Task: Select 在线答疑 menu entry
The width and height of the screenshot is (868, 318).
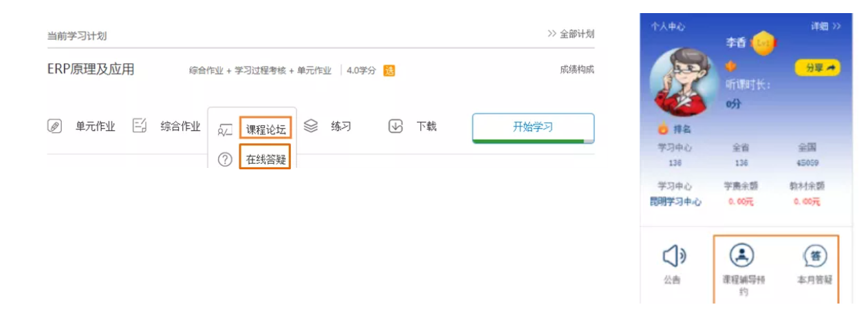Action: coord(265,160)
